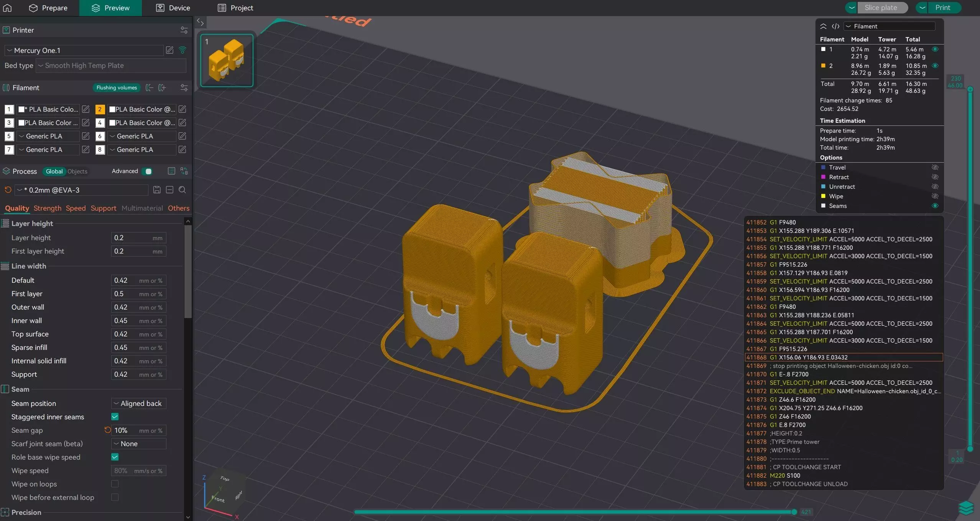Edit Mercury One.1 printer preset
980x521 pixels.
pyautogui.click(x=169, y=50)
